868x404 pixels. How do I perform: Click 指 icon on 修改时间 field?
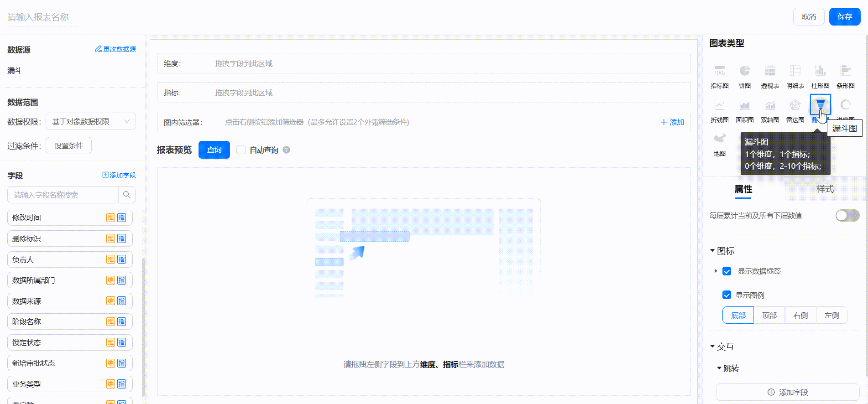(121, 218)
